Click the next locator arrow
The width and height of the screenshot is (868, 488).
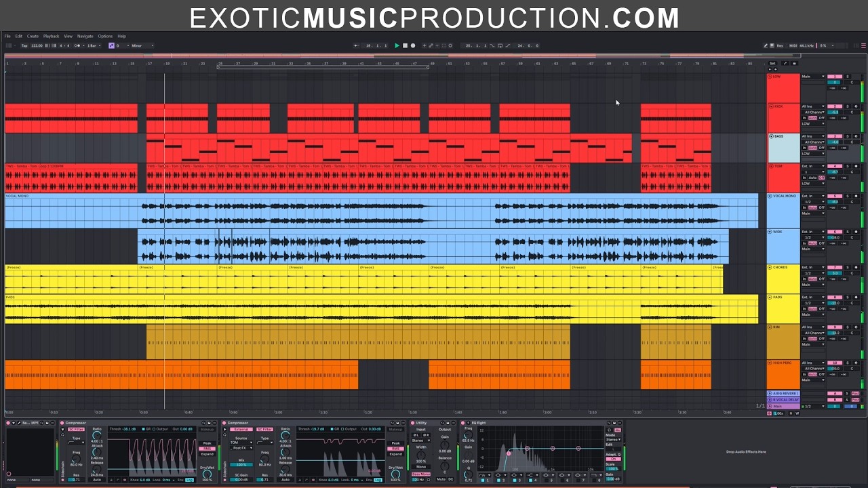click(x=775, y=69)
